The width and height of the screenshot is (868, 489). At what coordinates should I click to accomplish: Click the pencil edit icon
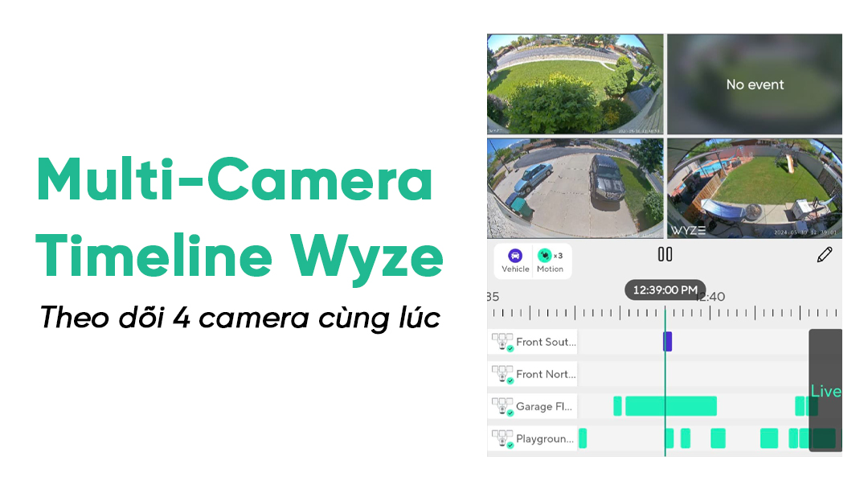[x=825, y=255]
